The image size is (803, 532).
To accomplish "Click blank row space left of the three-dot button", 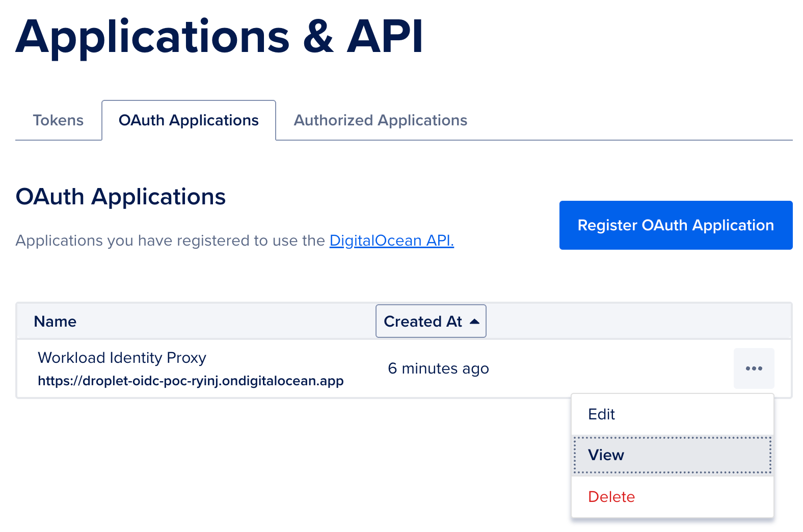I will (x=611, y=368).
